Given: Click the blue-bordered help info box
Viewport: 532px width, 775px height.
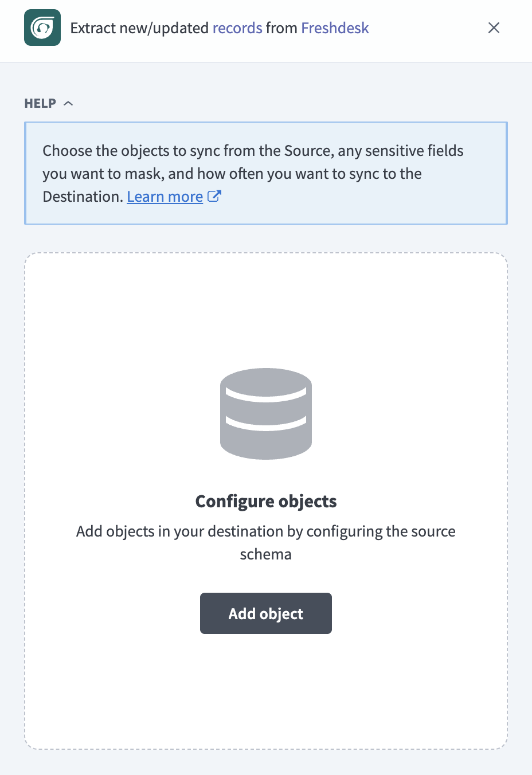Looking at the screenshot, I should [x=266, y=173].
